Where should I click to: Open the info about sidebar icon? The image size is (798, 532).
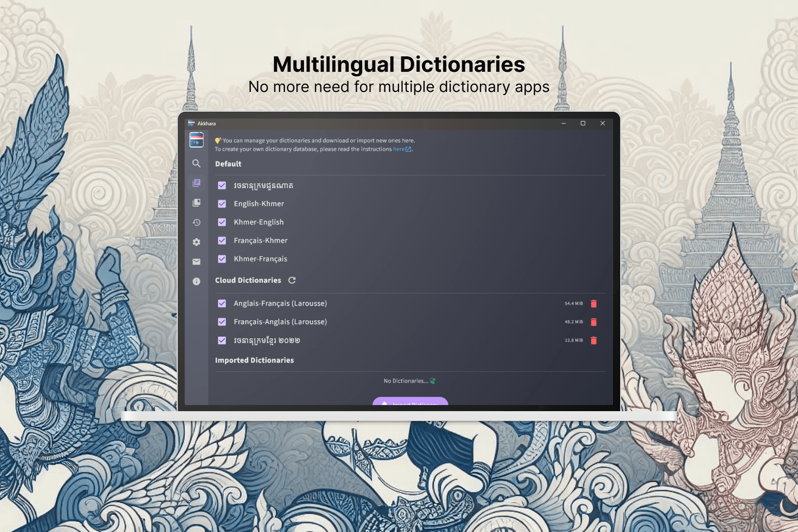(x=196, y=282)
